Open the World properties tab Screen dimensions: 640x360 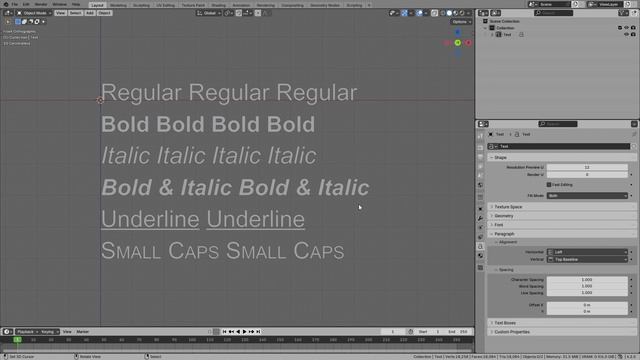(480, 185)
